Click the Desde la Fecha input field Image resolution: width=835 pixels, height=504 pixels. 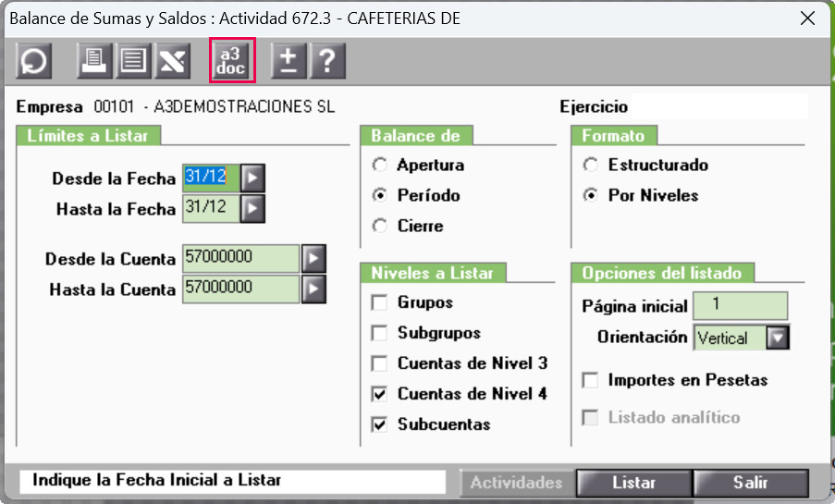(212, 178)
